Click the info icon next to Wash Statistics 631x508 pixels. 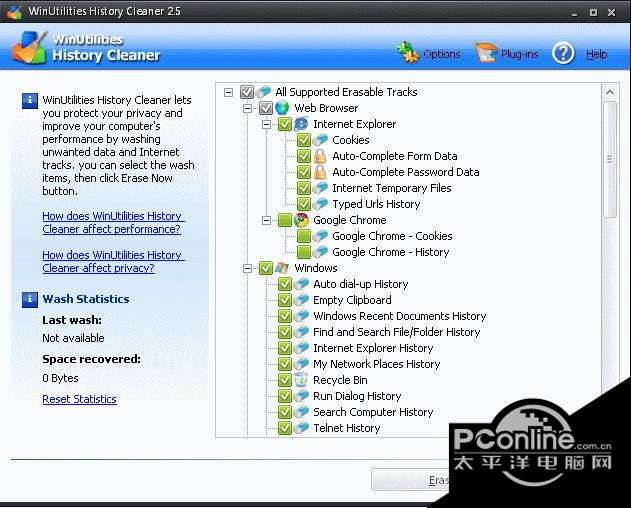(30, 299)
